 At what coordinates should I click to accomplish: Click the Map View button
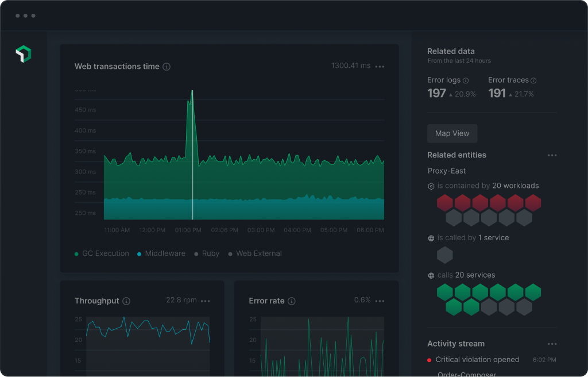coord(452,133)
